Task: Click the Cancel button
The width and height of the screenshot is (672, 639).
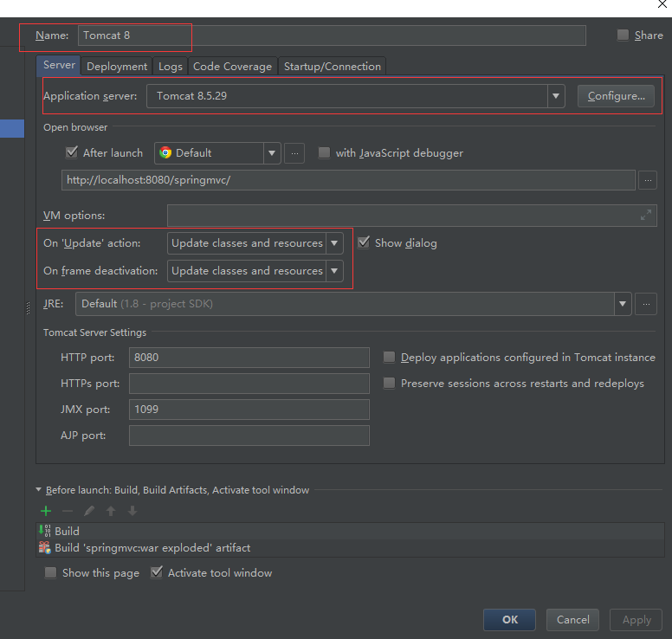Action: point(572,620)
